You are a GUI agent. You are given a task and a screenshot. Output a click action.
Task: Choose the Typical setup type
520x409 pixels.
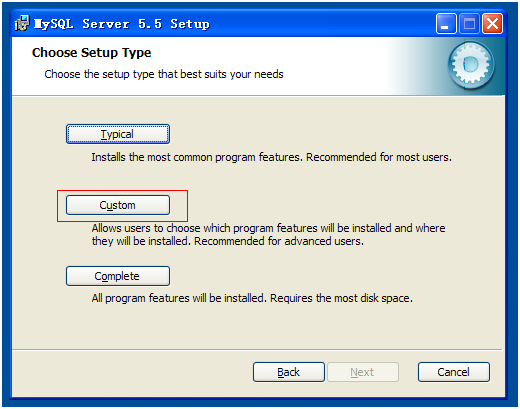click(118, 134)
